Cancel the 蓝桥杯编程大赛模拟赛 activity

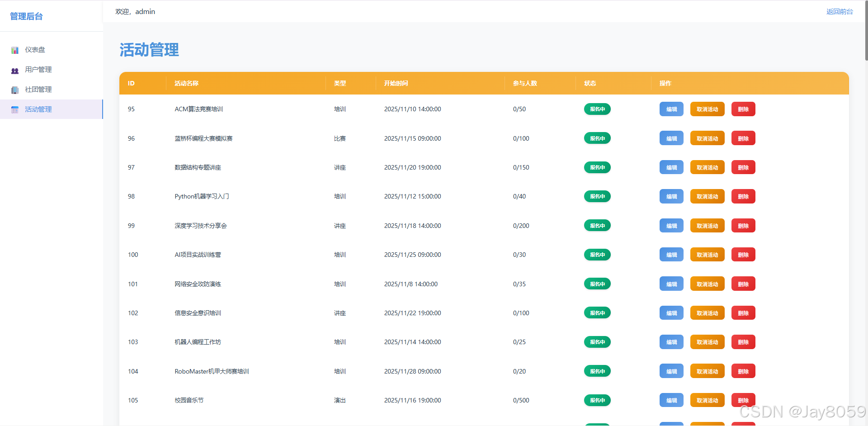707,138
